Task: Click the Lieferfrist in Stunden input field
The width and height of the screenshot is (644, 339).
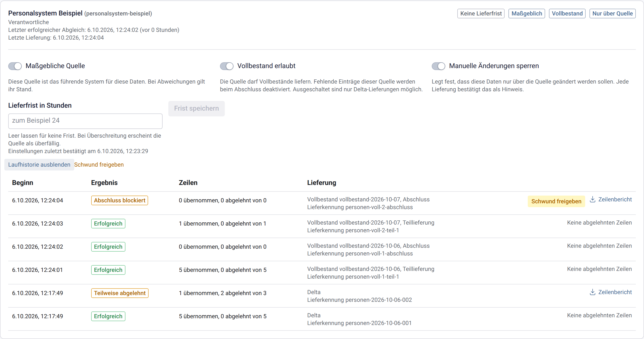Action: [x=85, y=121]
